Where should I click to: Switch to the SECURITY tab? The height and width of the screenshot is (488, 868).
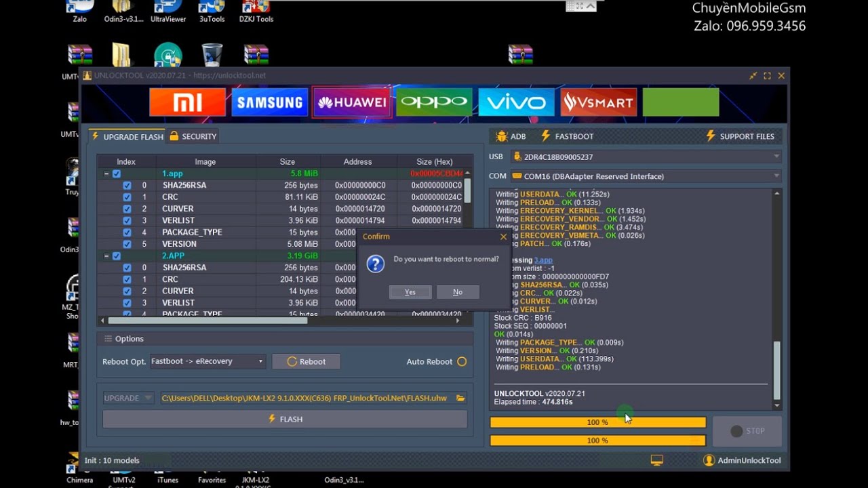(193, 136)
